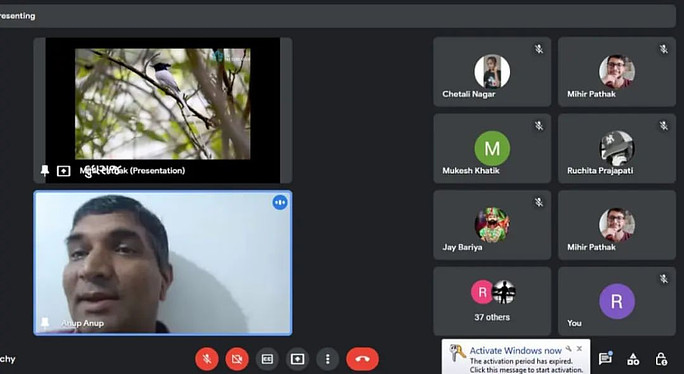The height and width of the screenshot is (374, 684).
Task: Click the Mukesh Khatik name label
Action: [x=471, y=171]
